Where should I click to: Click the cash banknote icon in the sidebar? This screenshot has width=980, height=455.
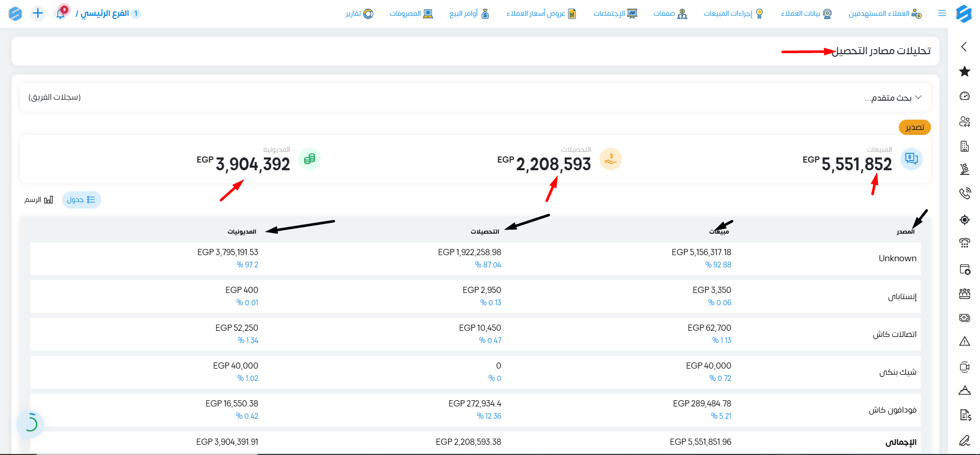964,317
